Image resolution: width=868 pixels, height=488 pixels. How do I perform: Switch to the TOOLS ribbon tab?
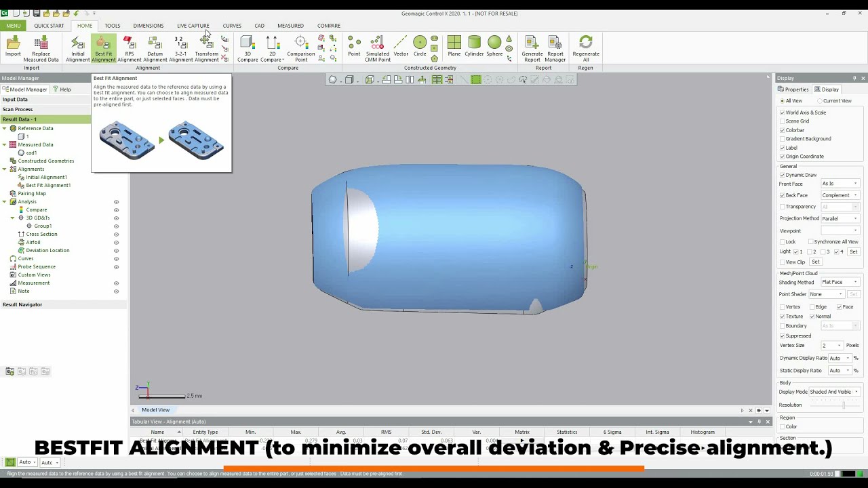[113, 26]
